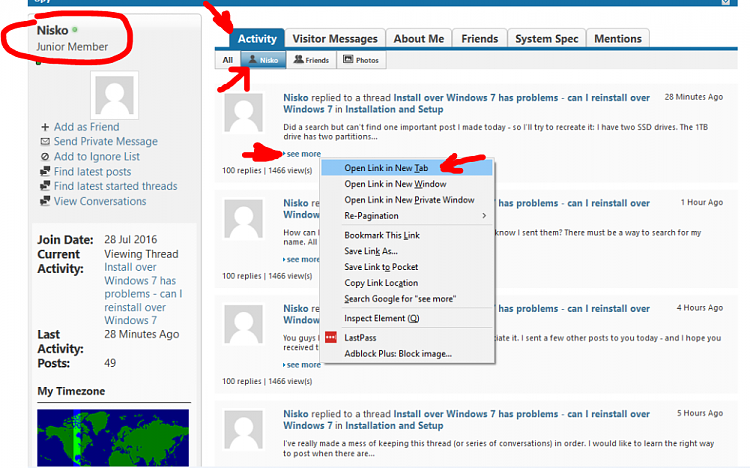Click the "5 Hours Ago" post timestamp
Viewport: 750px width, 468px height.
pos(700,413)
